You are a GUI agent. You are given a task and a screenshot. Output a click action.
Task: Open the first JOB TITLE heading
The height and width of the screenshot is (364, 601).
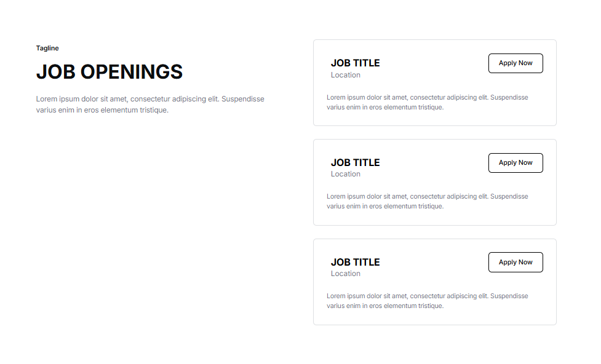pyautogui.click(x=355, y=63)
